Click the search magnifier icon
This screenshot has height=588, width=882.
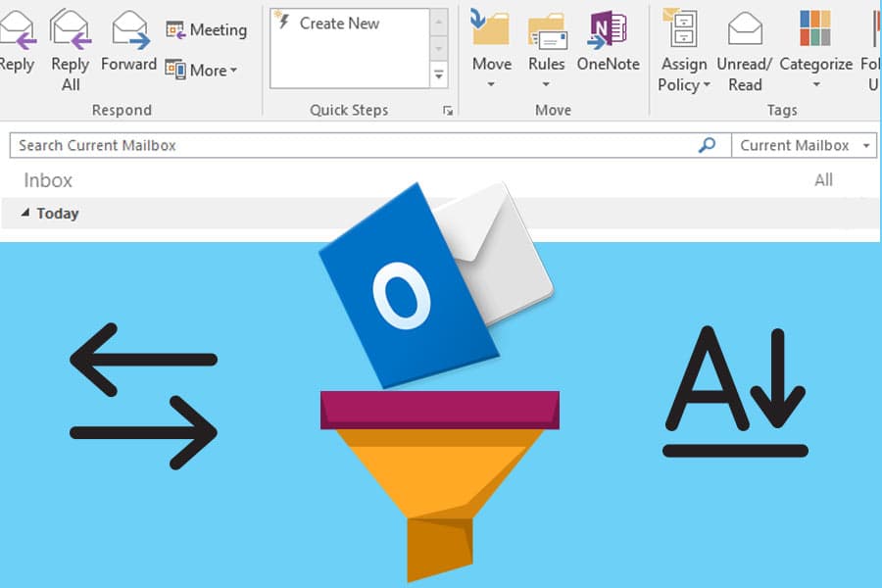tap(707, 144)
